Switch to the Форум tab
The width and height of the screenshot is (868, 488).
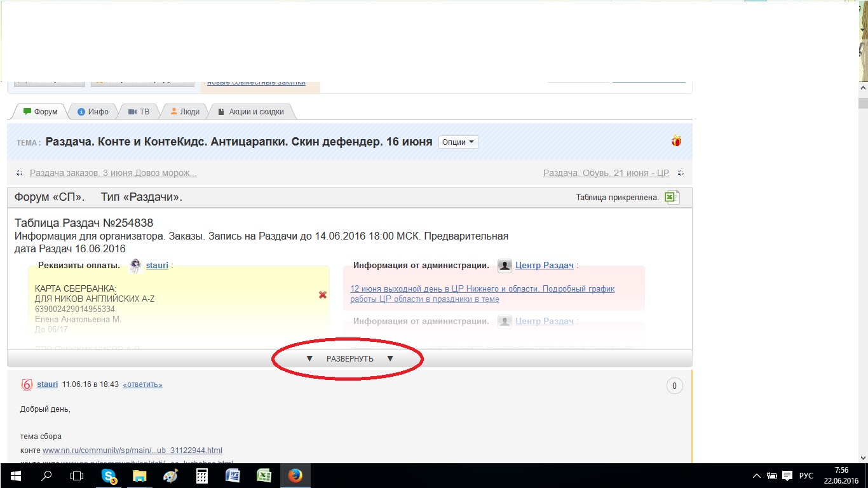(40, 112)
